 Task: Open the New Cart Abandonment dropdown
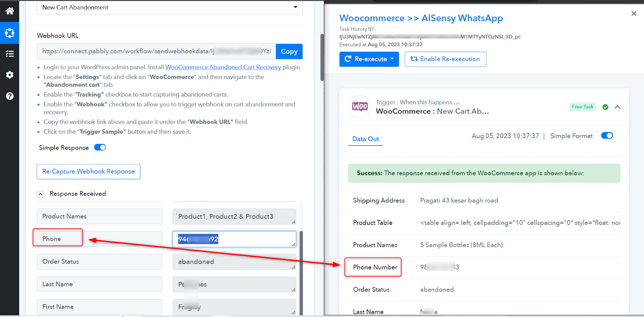pyautogui.click(x=170, y=7)
